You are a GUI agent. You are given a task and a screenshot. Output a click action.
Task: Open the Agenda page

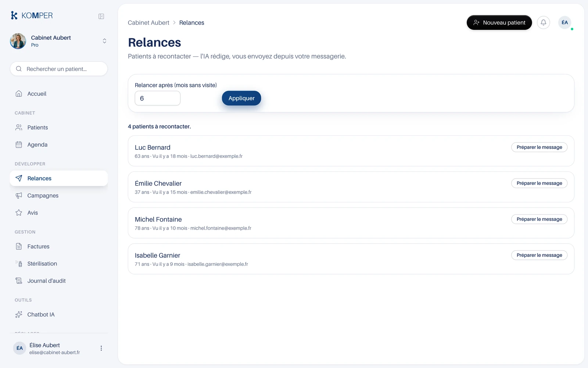59,145
